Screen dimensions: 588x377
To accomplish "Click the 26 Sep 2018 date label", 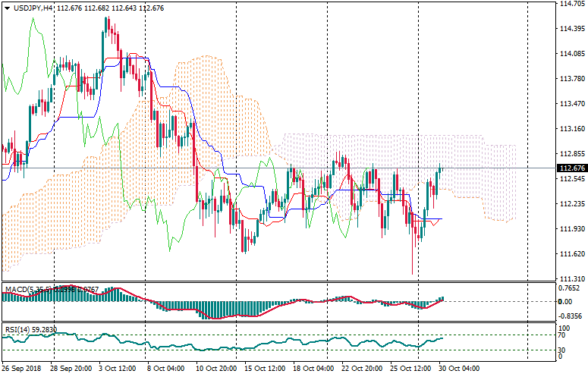I will tap(22, 369).
